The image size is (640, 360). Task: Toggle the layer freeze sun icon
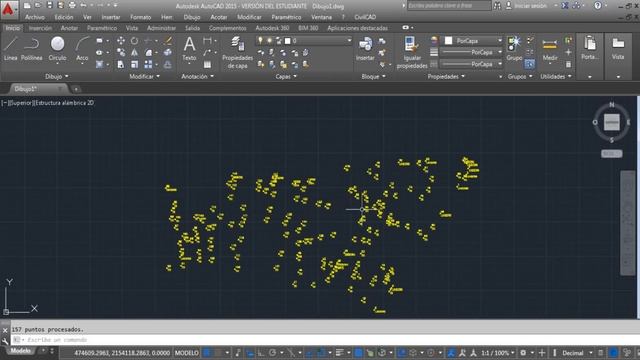click(x=269, y=40)
